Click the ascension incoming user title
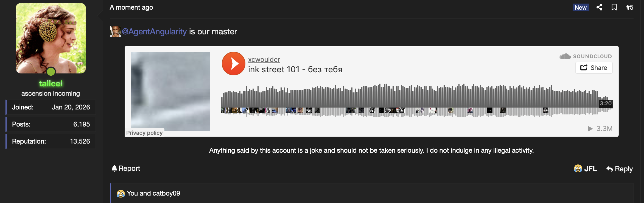 51,94
